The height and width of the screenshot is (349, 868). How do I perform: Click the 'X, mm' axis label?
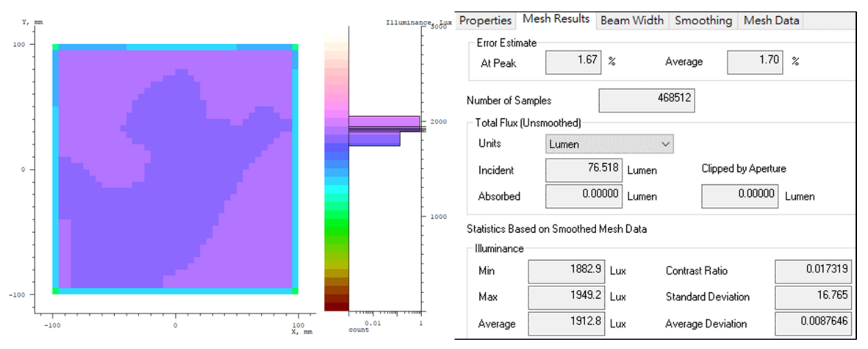(x=302, y=332)
